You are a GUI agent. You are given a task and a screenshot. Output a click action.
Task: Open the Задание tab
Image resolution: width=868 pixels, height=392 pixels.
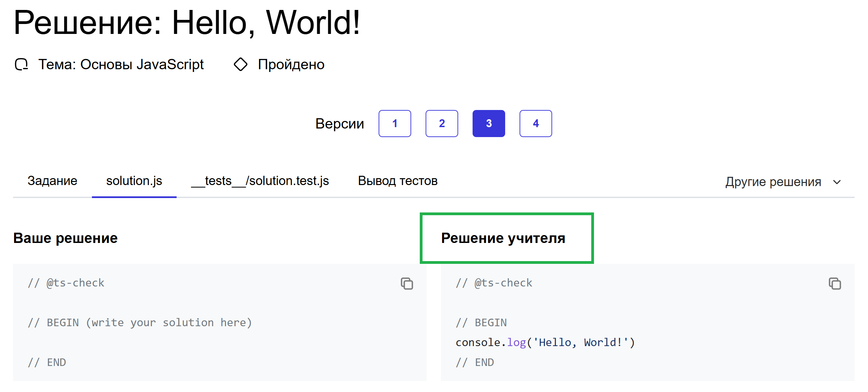point(52,181)
